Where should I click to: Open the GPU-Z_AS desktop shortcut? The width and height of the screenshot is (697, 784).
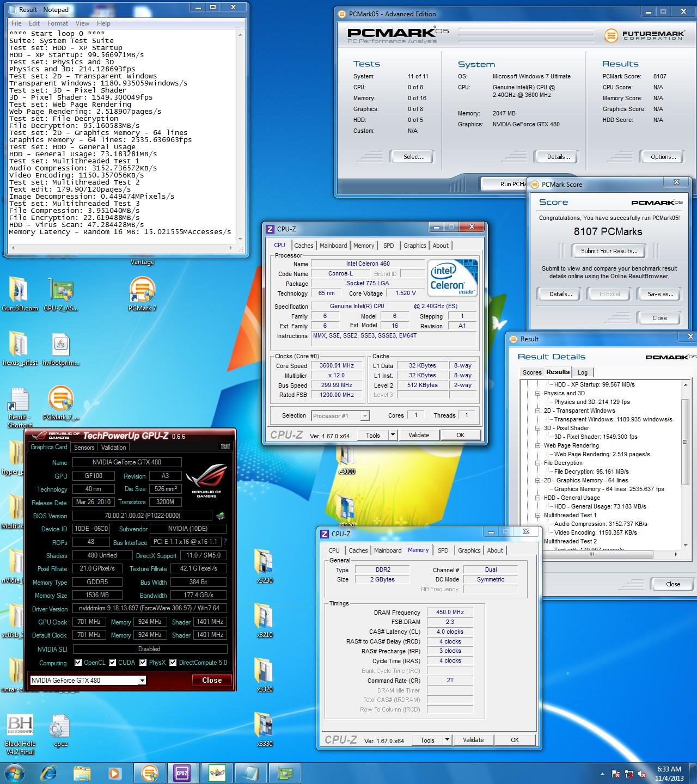tap(60, 293)
